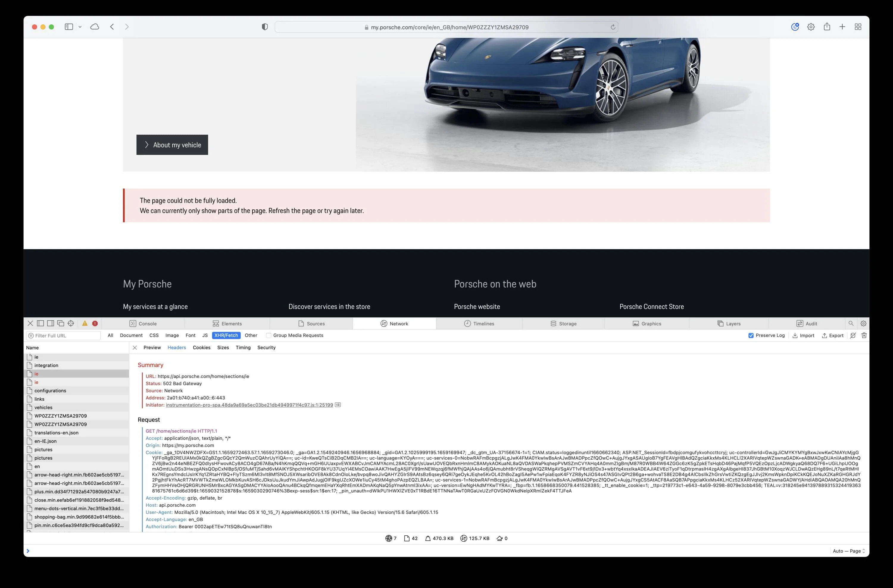
Task: Reload the page using the address bar icon
Action: point(613,27)
